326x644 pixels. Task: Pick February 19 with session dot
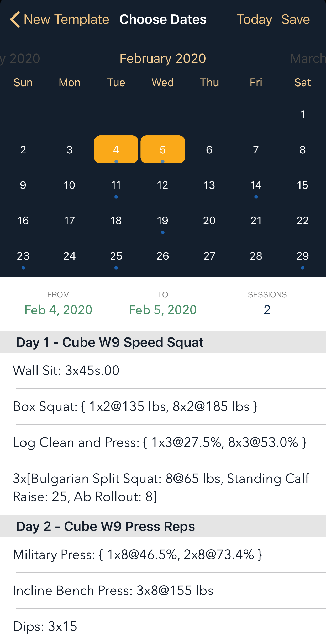coord(162,221)
